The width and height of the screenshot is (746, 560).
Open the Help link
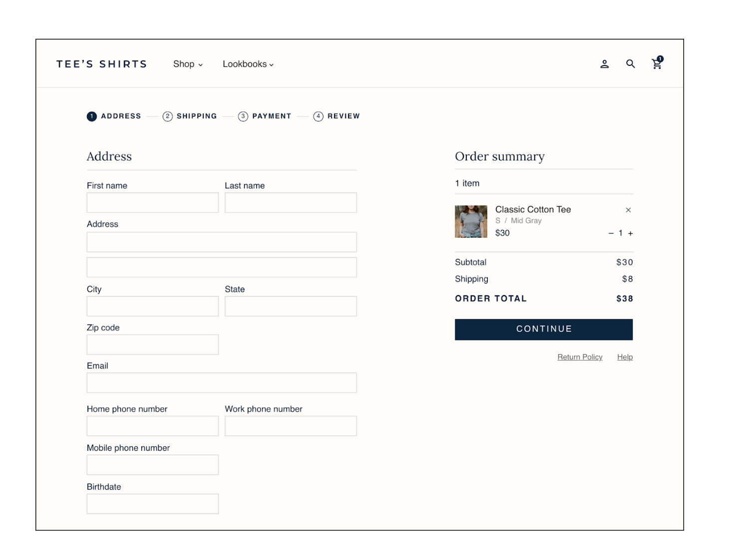(x=625, y=357)
